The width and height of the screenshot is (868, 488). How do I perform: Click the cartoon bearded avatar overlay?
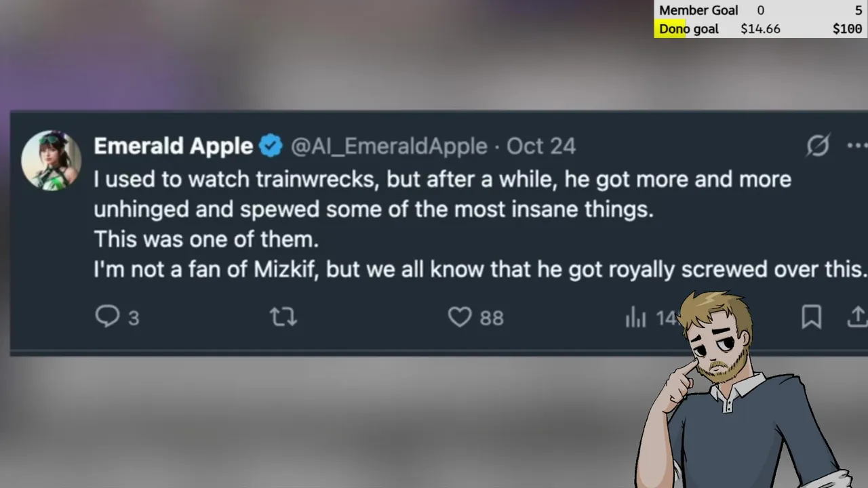[x=743, y=390]
